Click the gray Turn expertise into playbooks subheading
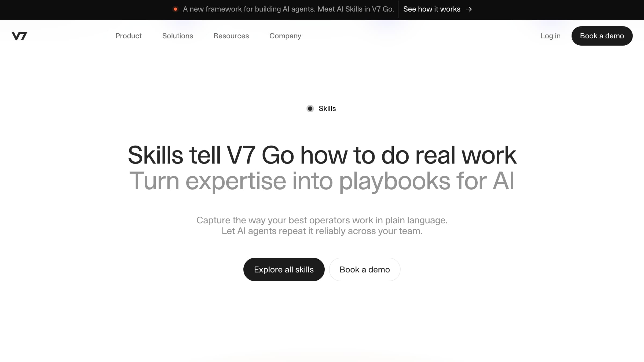The width and height of the screenshot is (644, 362). [x=321, y=181]
